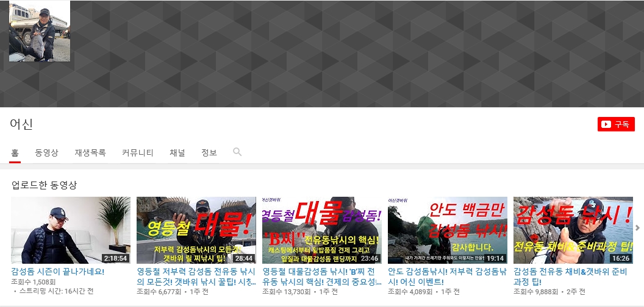Click the red 구독 subscribe button
The width and height of the screenshot is (644, 307).
(x=616, y=124)
